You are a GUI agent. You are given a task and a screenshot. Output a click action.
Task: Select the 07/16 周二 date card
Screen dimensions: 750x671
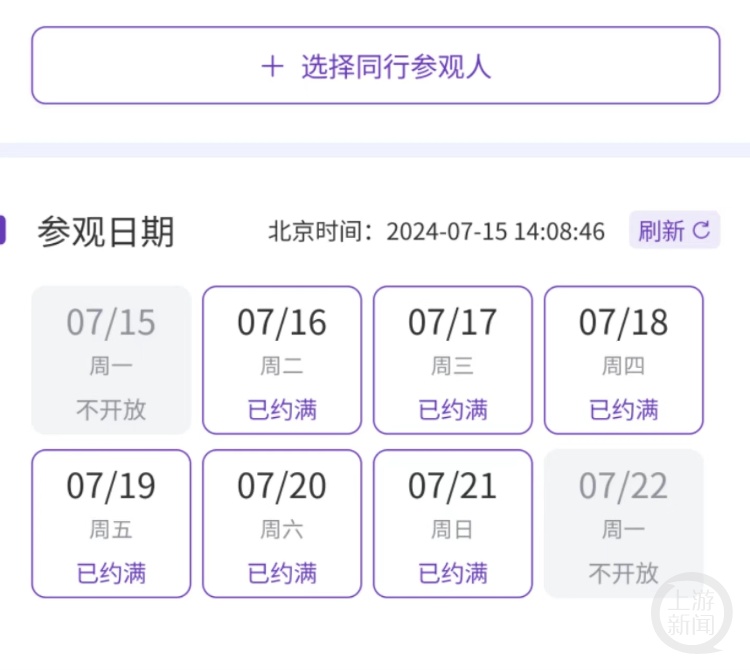[x=282, y=360]
